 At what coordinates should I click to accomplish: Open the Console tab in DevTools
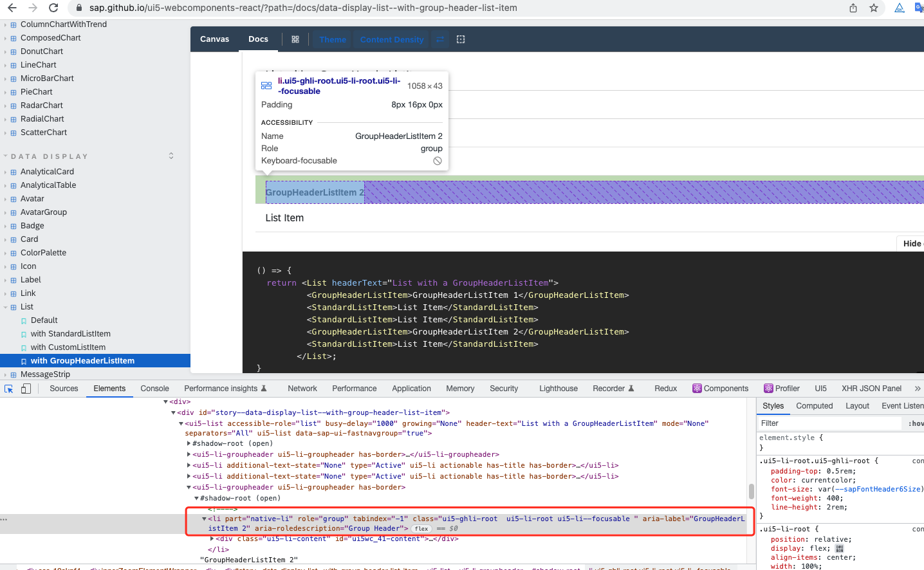[x=154, y=389]
